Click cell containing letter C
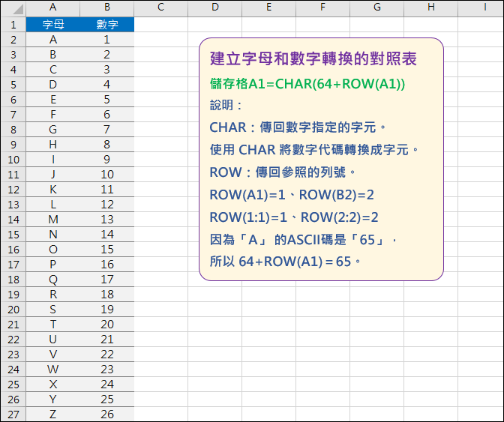 click(53, 70)
